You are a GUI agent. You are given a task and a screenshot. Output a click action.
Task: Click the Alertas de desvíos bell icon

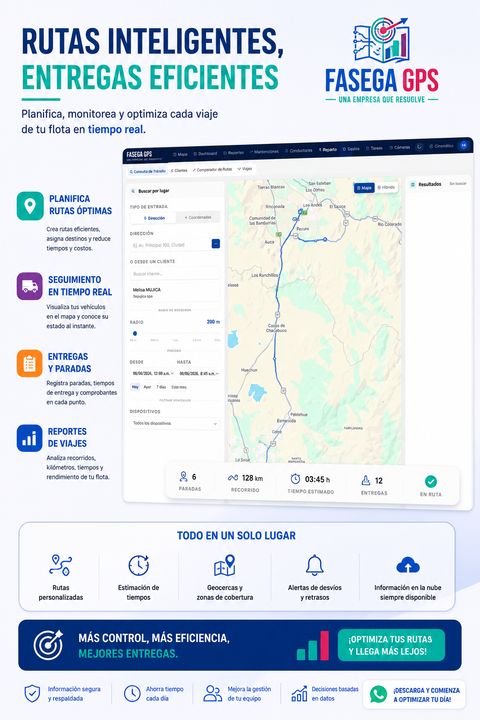[x=315, y=565]
